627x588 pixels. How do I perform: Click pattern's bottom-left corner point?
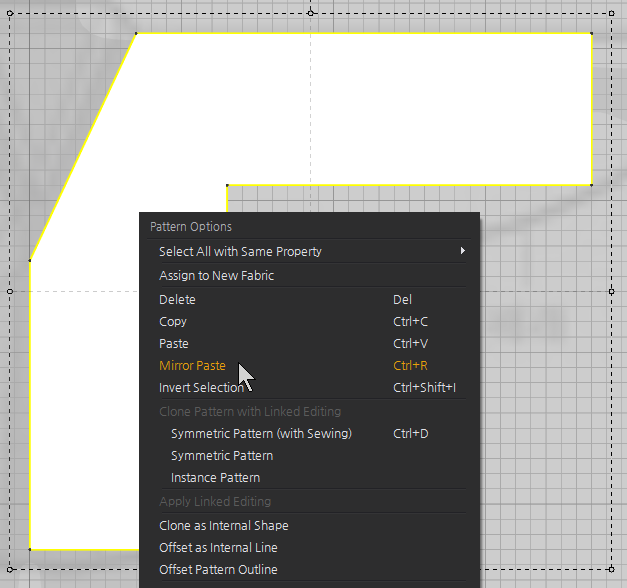point(30,550)
